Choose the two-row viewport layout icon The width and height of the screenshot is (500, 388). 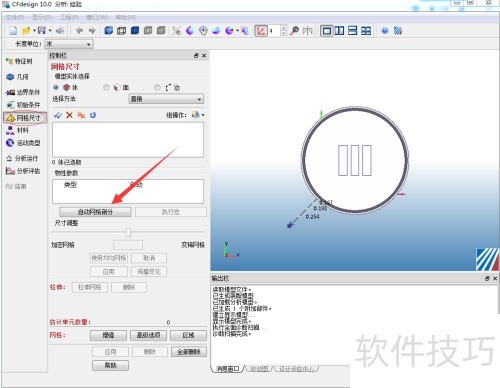pos(353,31)
